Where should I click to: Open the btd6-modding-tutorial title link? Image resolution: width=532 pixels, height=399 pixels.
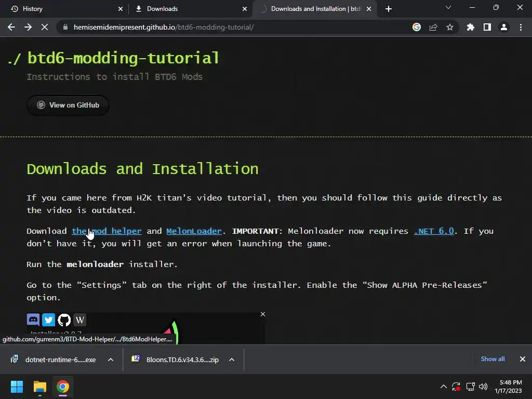click(123, 58)
